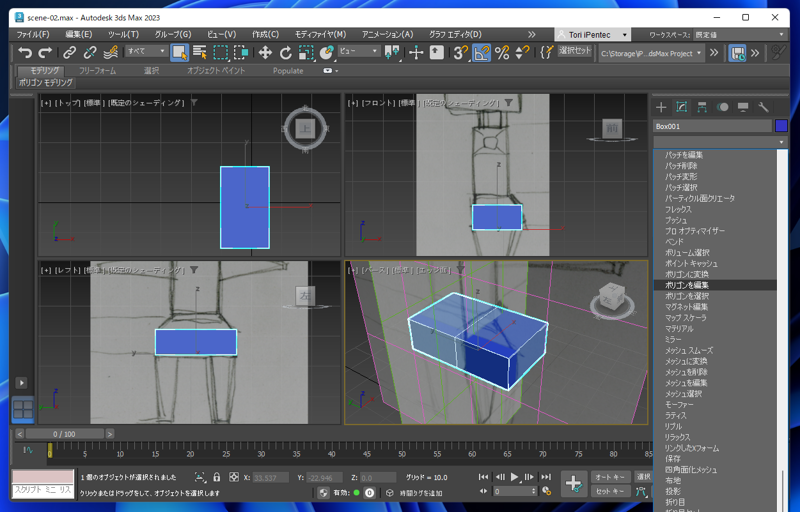The height and width of the screenshot is (512, 800).
Task: Open the 編集(E) menu
Action: point(79,34)
